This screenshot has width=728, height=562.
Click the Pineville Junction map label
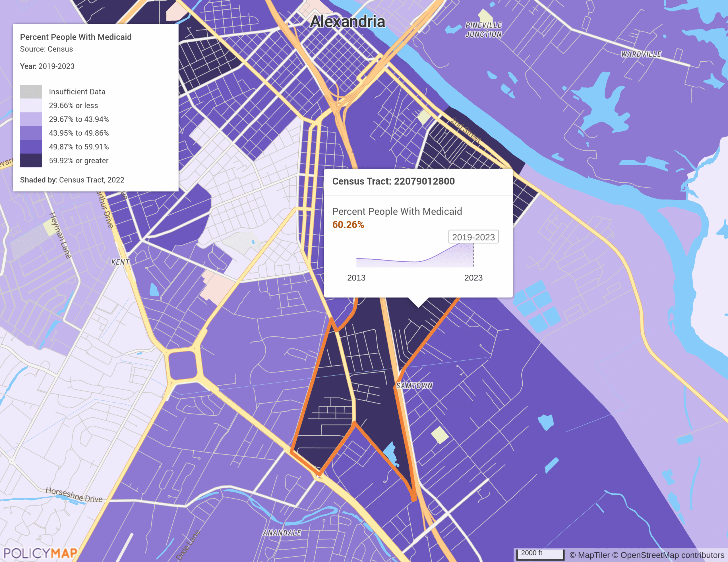[483, 30]
